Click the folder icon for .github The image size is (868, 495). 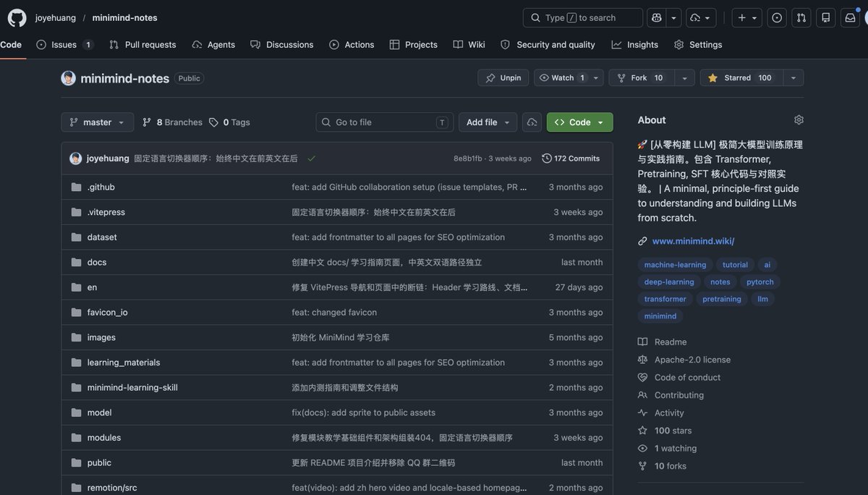(x=76, y=187)
